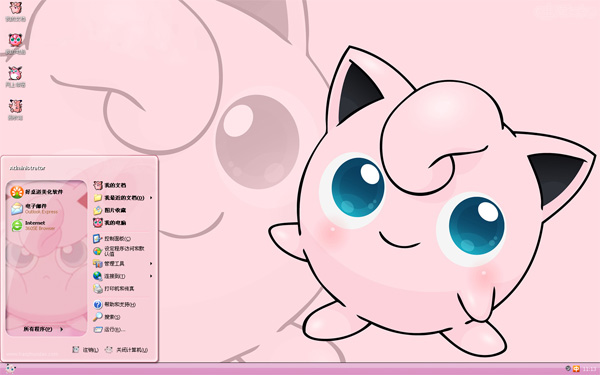Click the dark round system tray icon
This screenshot has height=375, width=600.
point(568,368)
